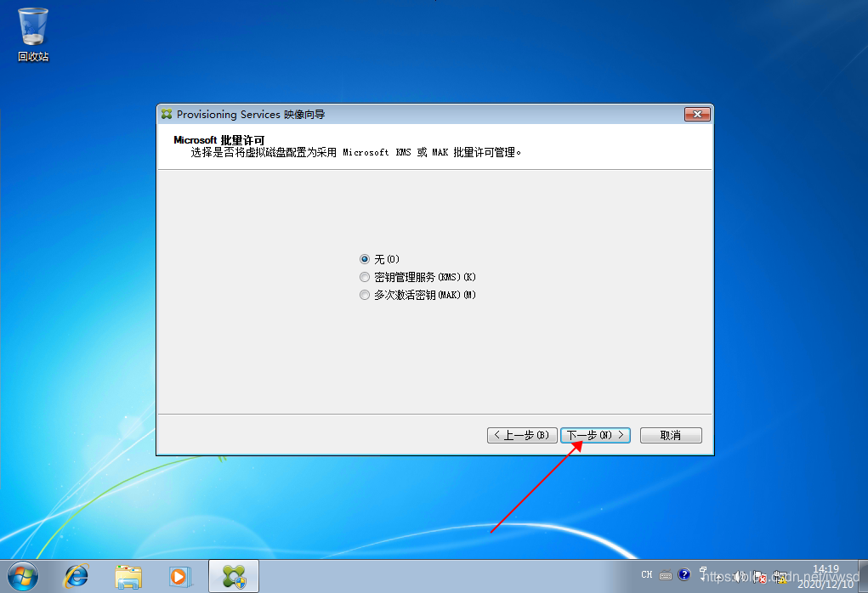
Task: Select the Provisioning Services wizard taskbar icon
Action: click(x=231, y=576)
